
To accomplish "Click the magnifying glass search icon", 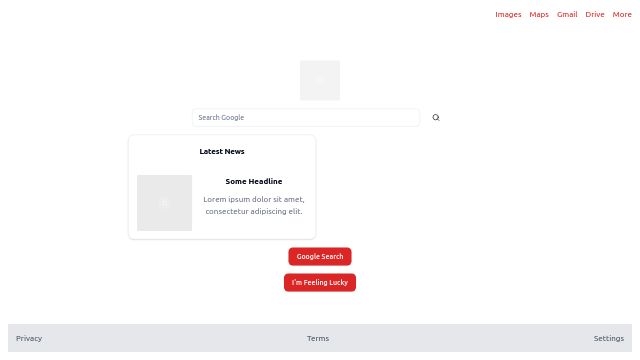I will (x=436, y=118).
